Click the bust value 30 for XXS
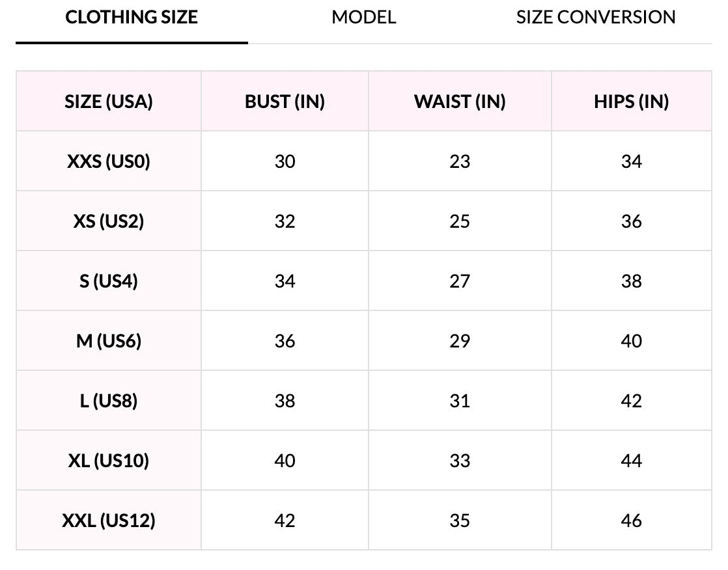The height and width of the screenshot is (570, 728). coord(285,161)
